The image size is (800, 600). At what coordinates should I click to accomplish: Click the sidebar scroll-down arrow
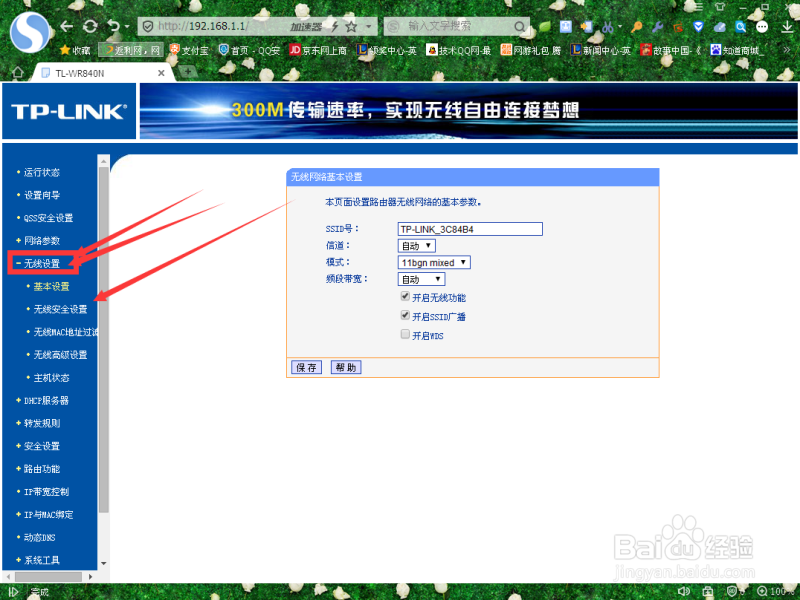[104, 563]
